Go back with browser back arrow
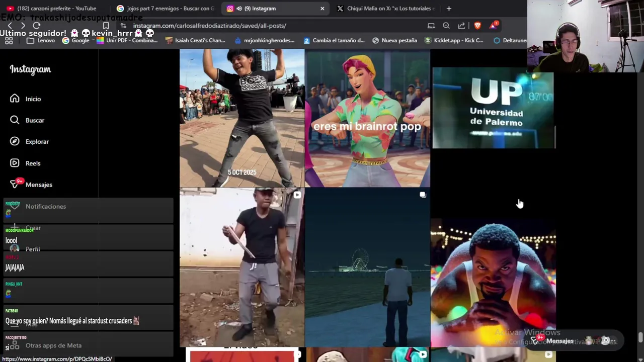The height and width of the screenshot is (362, 644). pyautogui.click(x=10, y=25)
